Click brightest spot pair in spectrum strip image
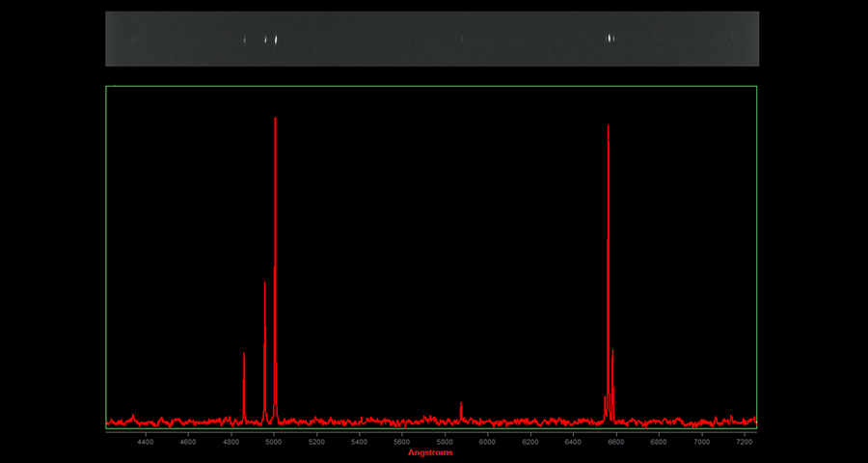The image size is (868, 463). (271, 40)
